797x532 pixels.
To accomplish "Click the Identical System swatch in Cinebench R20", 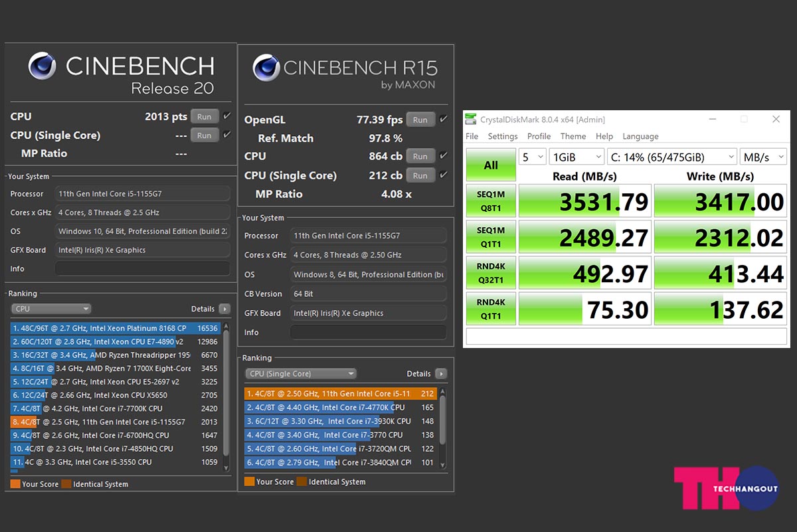I will coord(66,484).
